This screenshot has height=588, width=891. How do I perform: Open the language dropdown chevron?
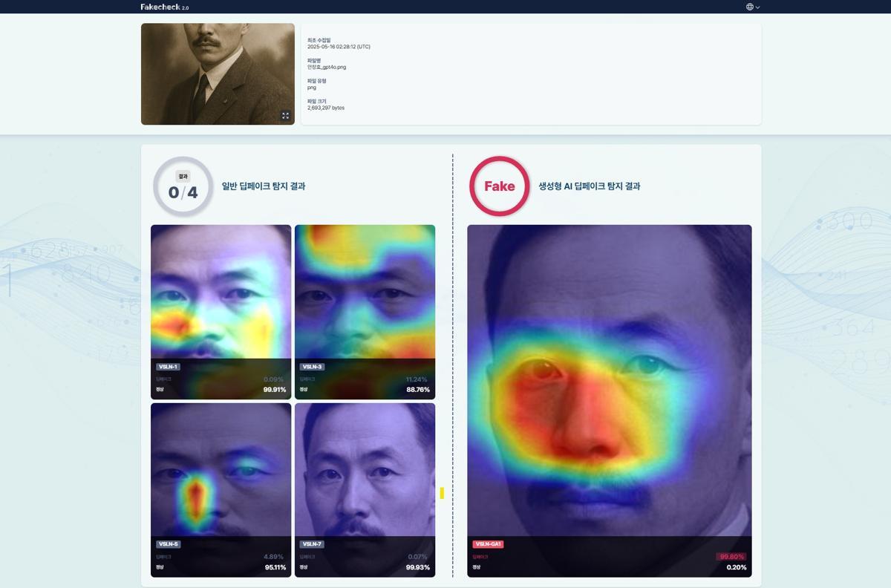tap(757, 7)
